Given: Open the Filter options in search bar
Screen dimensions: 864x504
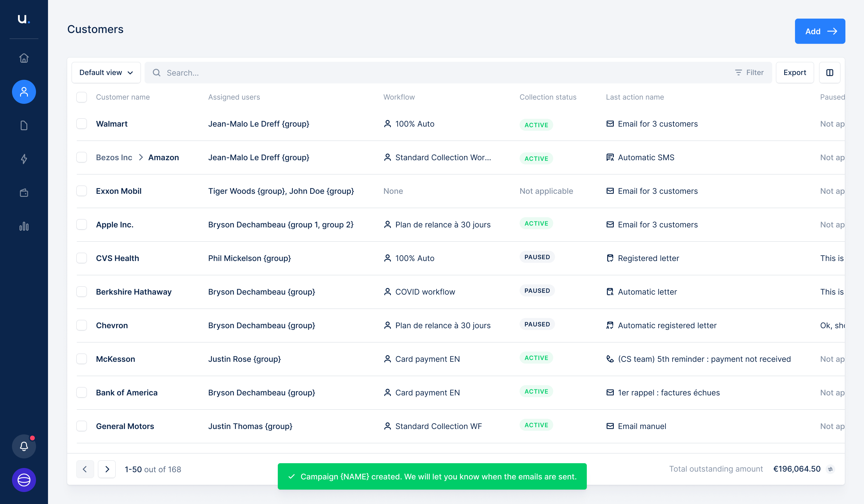Looking at the screenshot, I should [749, 73].
